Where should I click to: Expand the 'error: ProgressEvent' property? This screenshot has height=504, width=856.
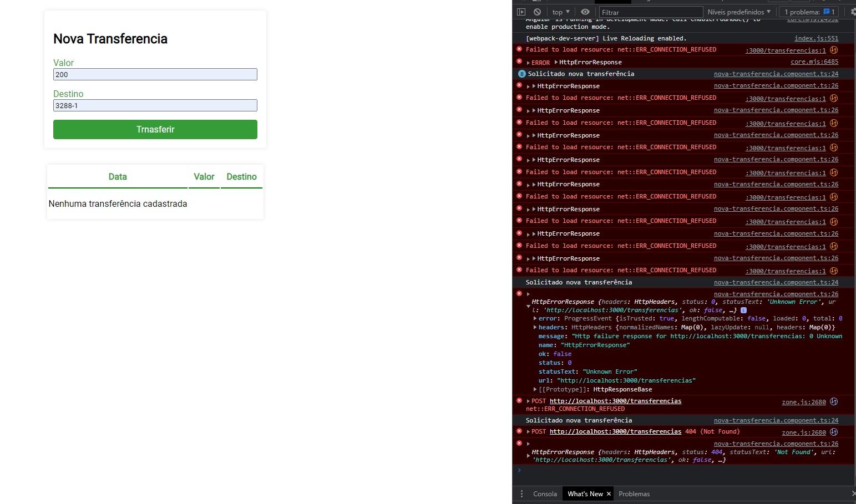535,318
